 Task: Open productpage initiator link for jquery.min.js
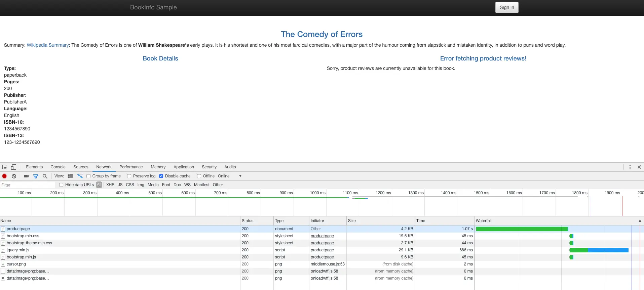[322, 250]
